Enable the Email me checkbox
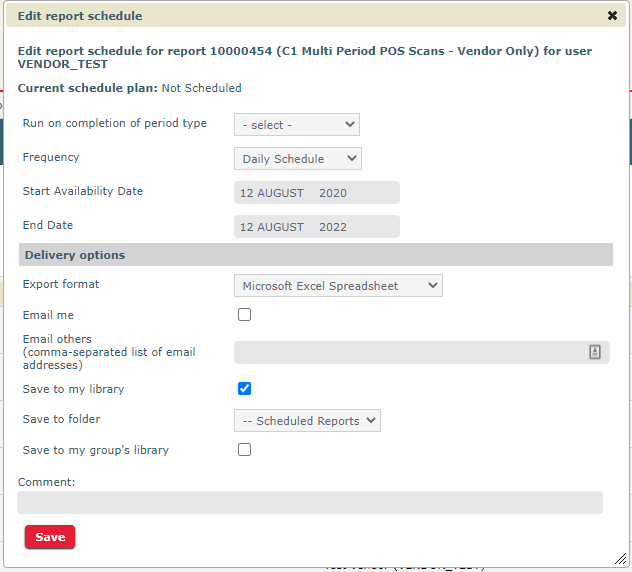Image resolution: width=632 pixels, height=572 pixels. point(245,315)
